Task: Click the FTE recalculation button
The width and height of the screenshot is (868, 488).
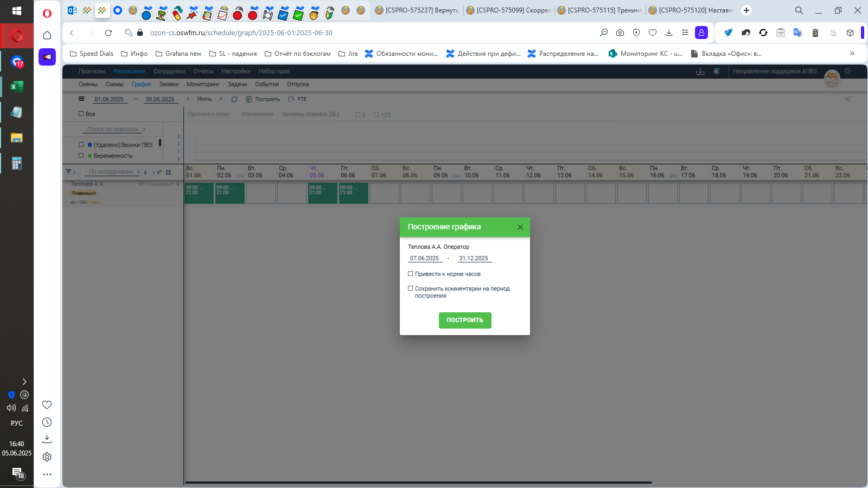Action: click(297, 99)
